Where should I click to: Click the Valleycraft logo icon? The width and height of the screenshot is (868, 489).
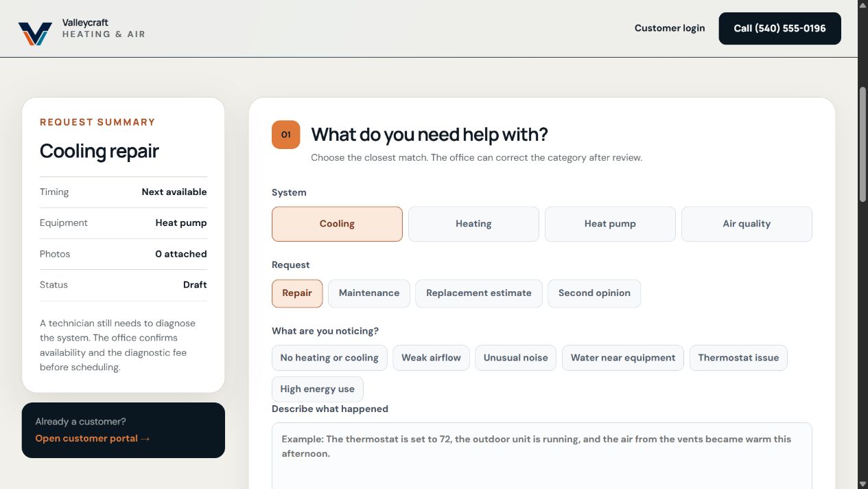35,34
